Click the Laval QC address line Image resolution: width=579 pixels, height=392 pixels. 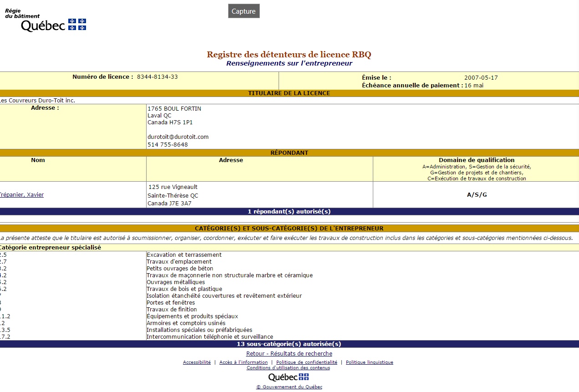[159, 116]
